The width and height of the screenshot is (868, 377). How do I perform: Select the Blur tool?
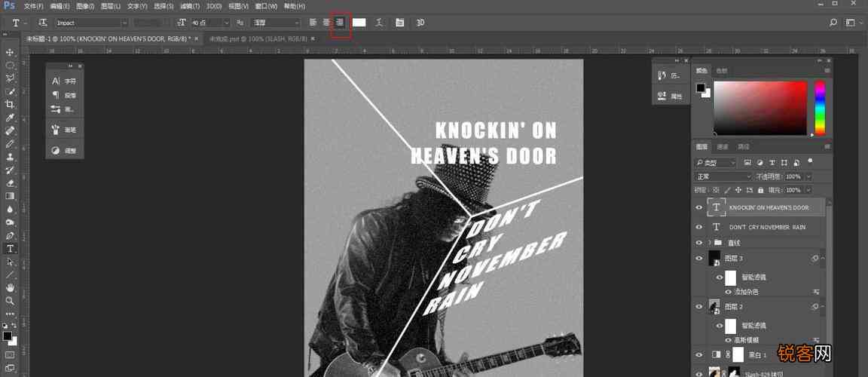9,210
